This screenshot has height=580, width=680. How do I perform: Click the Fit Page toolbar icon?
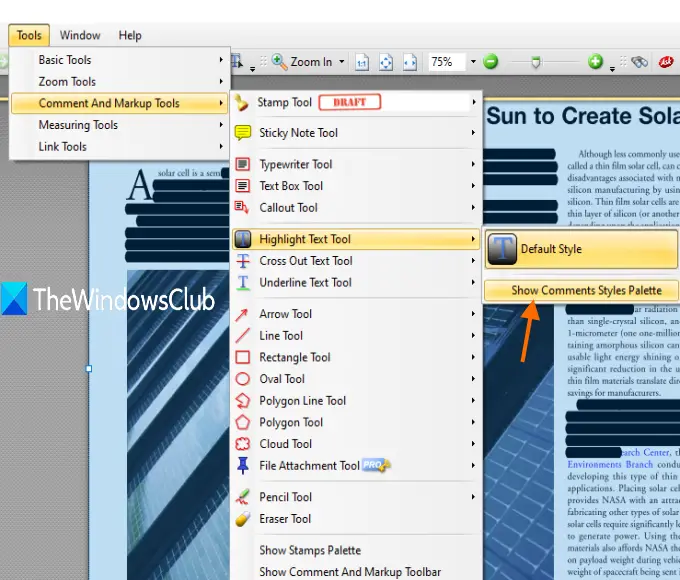pos(386,62)
